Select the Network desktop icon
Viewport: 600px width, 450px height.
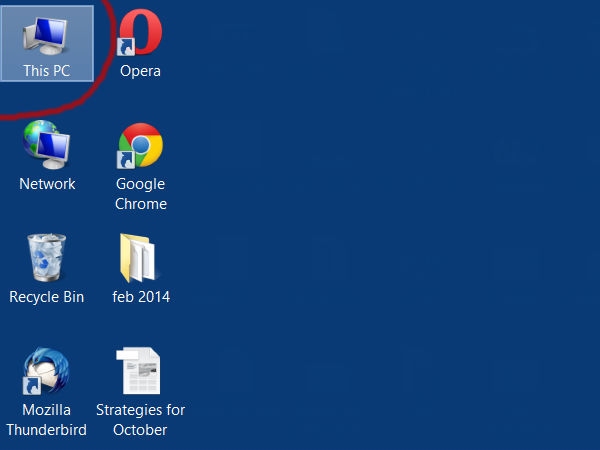tap(46, 145)
